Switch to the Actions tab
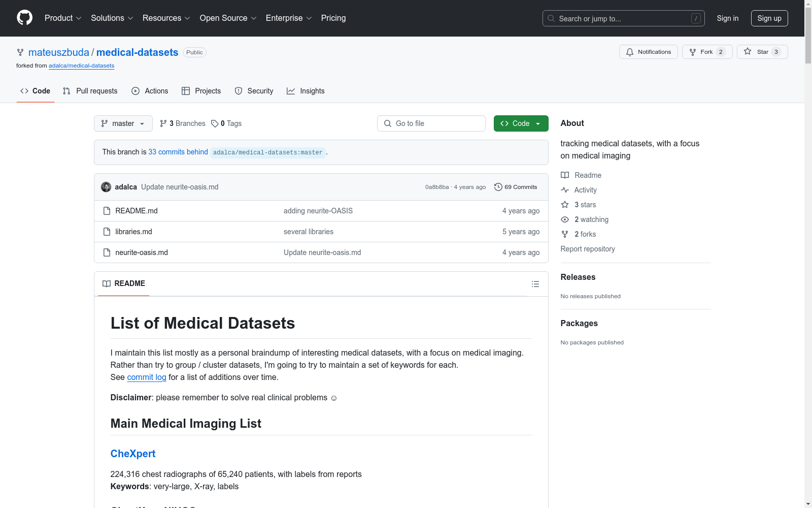812x508 pixels. pyautogui.click(x=150, y=91)
